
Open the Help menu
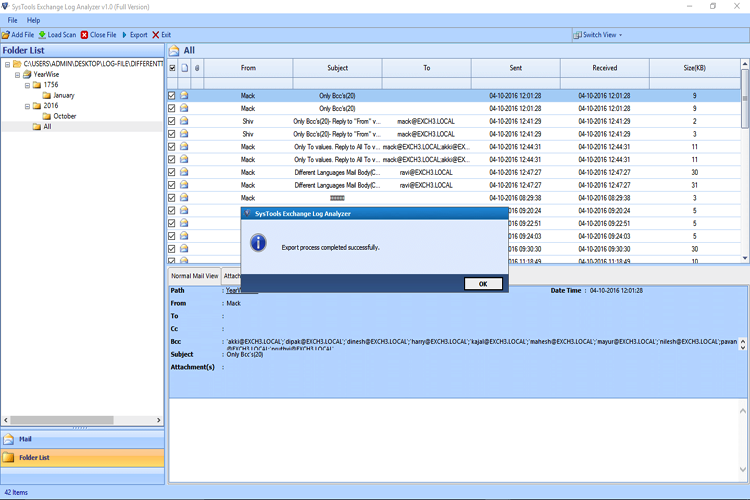(33, 20)
